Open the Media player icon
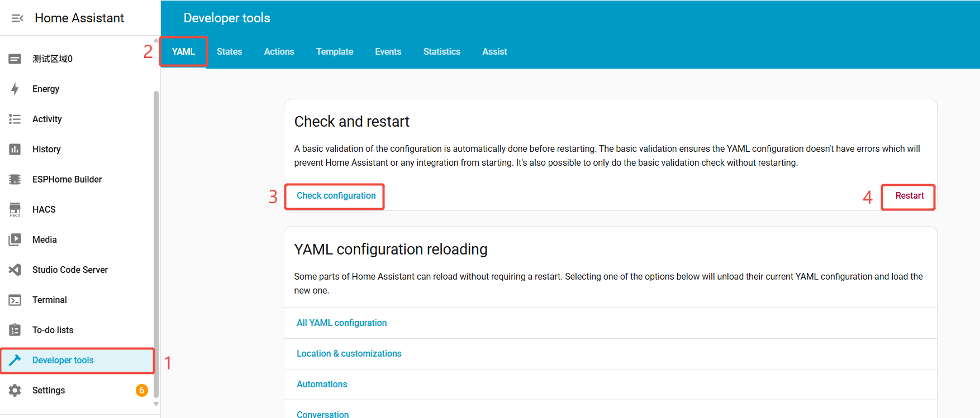 [x=15, y=239]
